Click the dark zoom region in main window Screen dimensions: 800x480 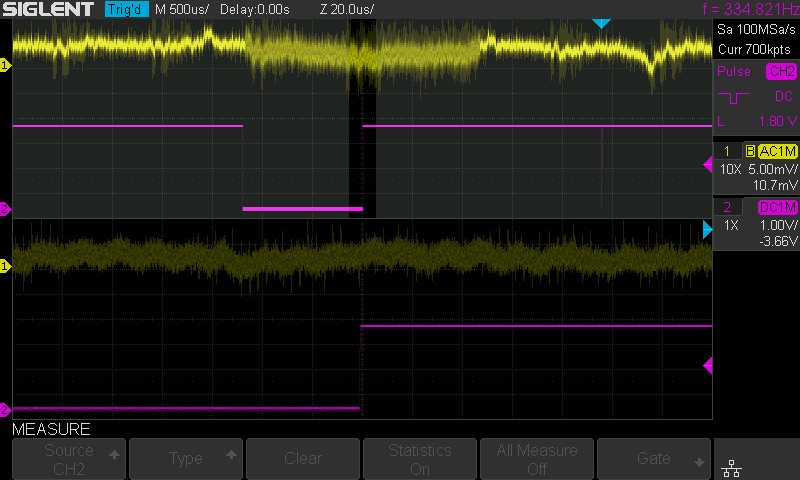click(x=362, y=118)
